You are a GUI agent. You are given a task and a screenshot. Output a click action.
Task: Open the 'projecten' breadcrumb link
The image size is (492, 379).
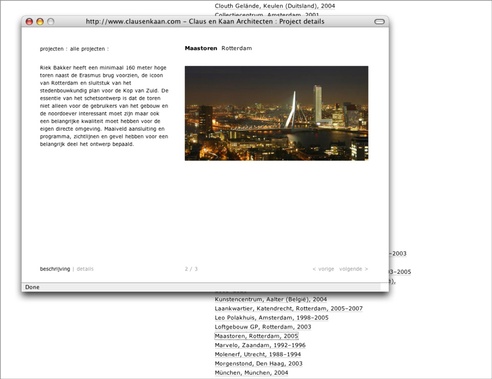[52, 49]
